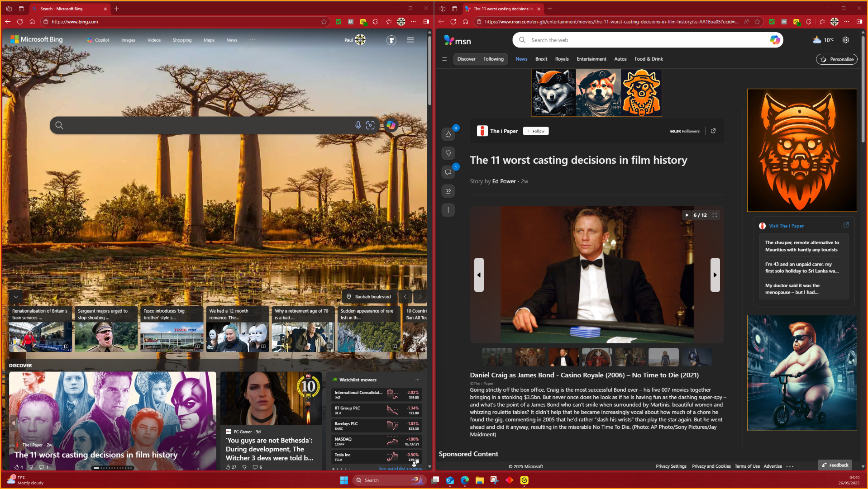
Task: Click Baobab boulevard location label
Action: pyautogui.click(x=369, y=297)
